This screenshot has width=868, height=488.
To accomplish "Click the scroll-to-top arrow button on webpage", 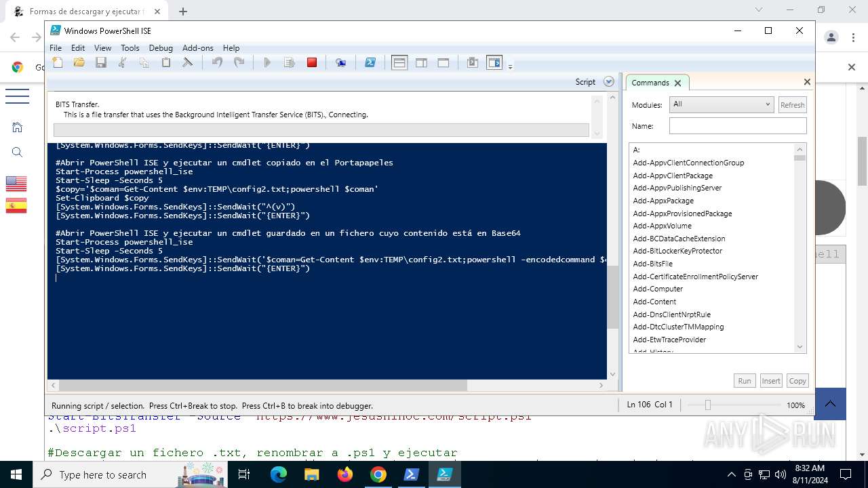I will tap(830, 404).
